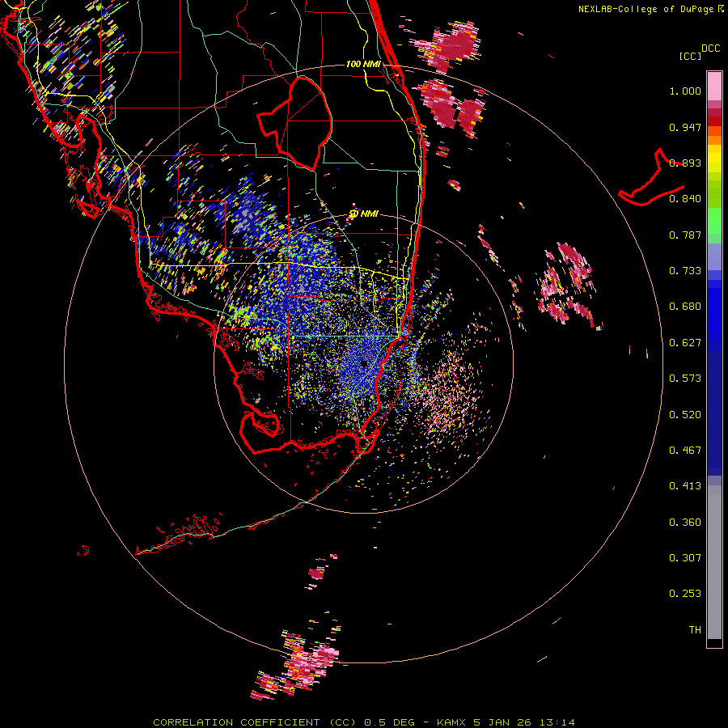Click the 0.360 scale value
The height and width of the screenshot is (728, 728).
click(x=685, y=523)
